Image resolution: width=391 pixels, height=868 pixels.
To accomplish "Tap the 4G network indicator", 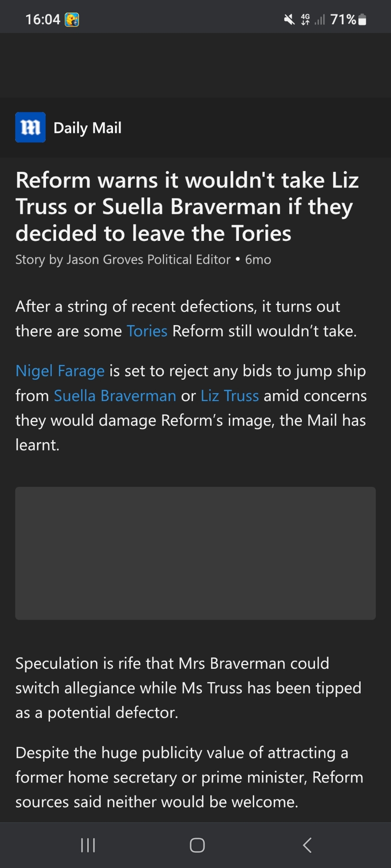I will (305, 20).
